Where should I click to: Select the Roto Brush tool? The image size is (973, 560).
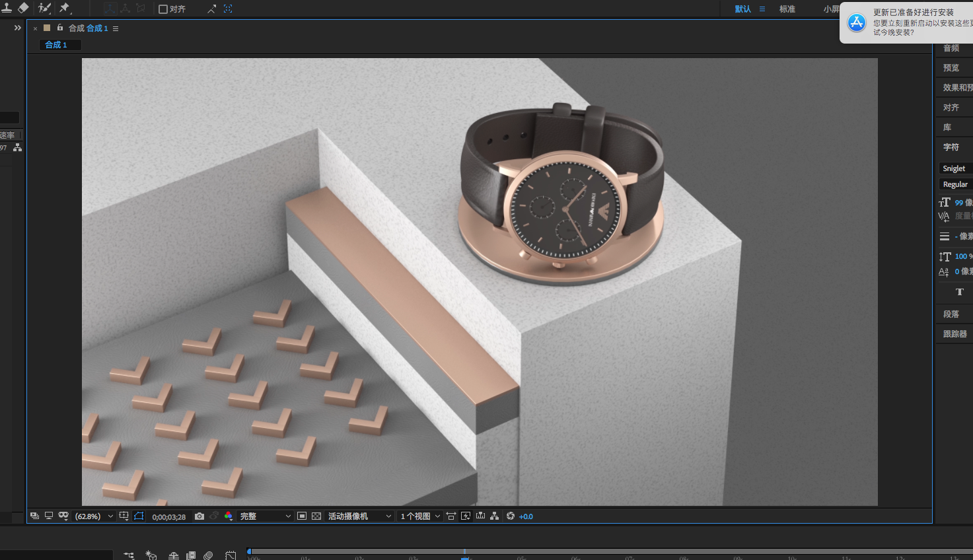tap(45, 8)
